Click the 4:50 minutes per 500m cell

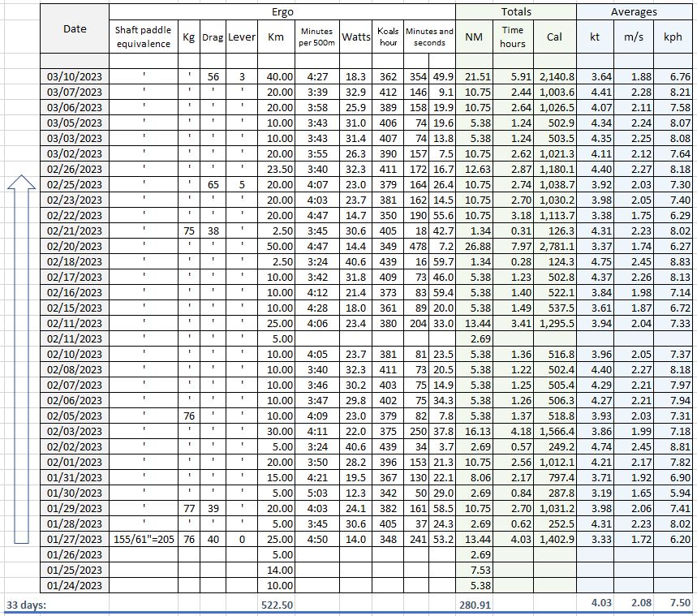click(x=317, y=539)
